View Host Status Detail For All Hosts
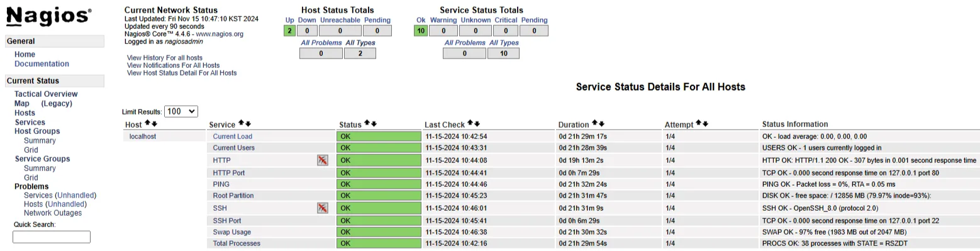Image resolution: width=980 pixels, height=251 pixels. point(182,72)
